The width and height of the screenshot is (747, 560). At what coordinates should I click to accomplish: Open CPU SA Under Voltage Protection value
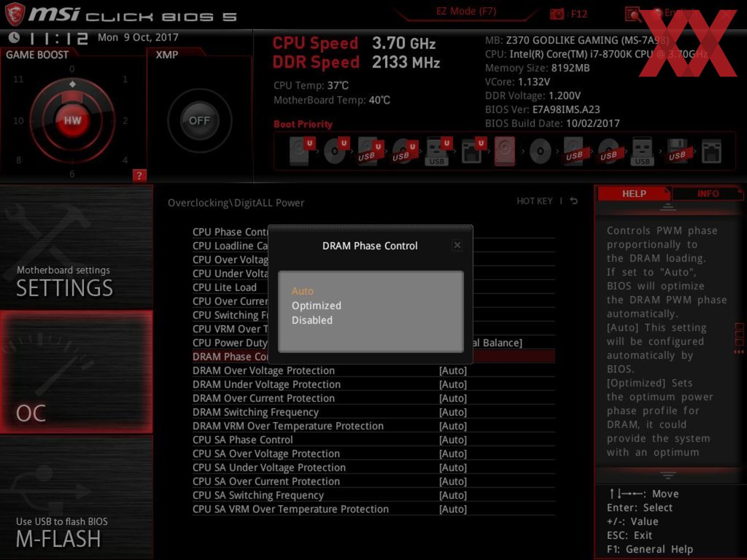point(453,468)
